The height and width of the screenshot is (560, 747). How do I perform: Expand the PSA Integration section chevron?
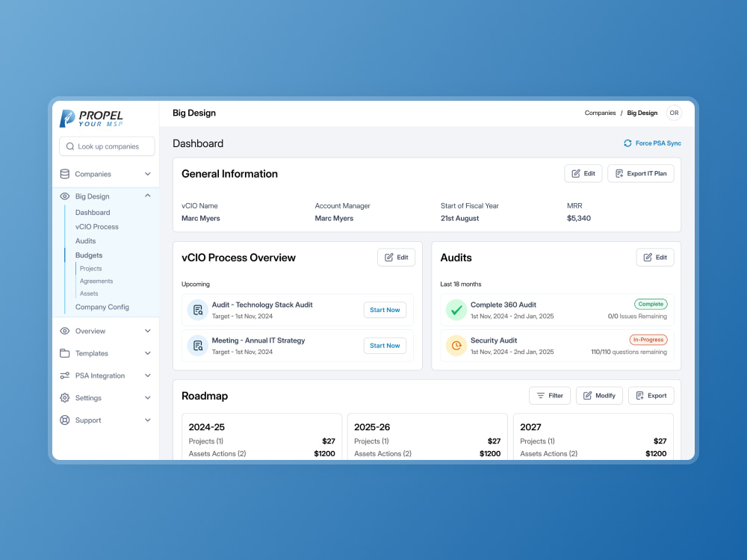148,376
